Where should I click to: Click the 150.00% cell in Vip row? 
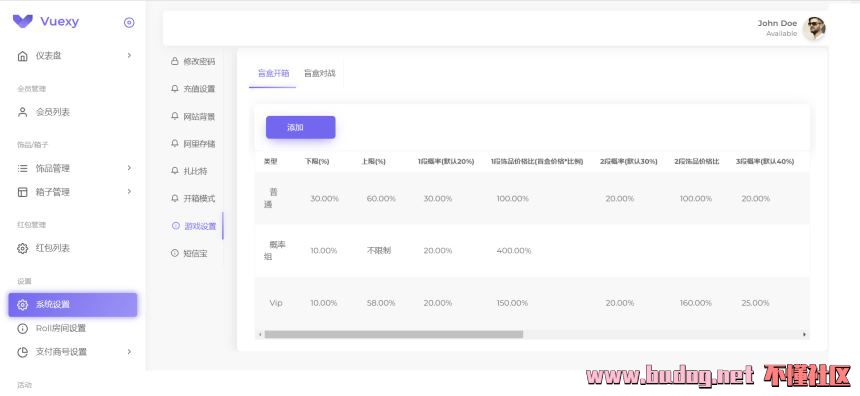pos(512,303)
